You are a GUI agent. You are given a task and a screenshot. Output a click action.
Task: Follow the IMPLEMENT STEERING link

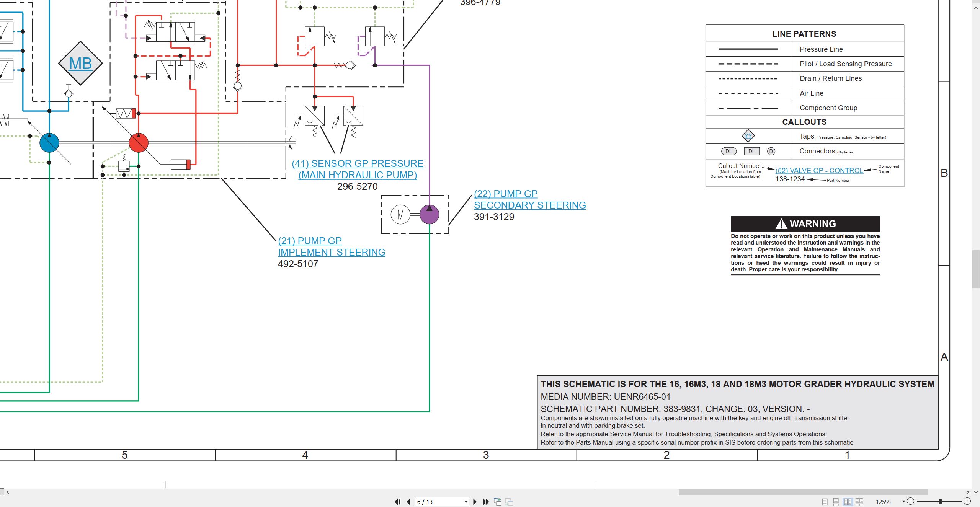click(x=332, y=252)
